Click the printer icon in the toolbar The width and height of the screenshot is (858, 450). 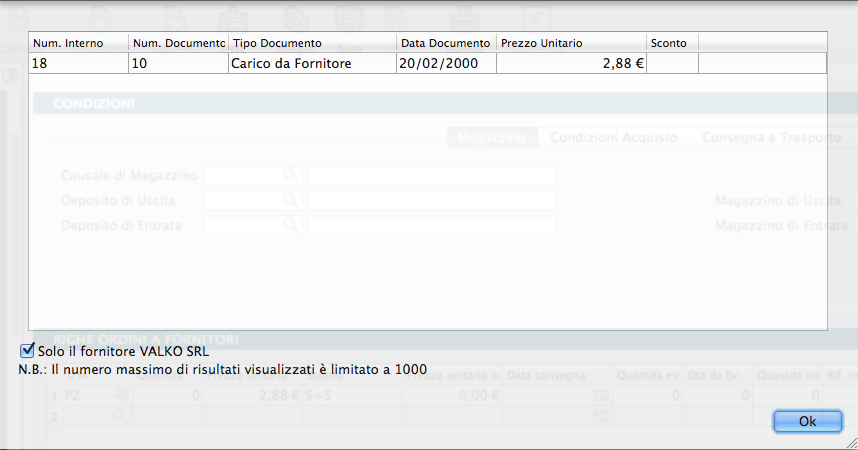coord(463,17)
